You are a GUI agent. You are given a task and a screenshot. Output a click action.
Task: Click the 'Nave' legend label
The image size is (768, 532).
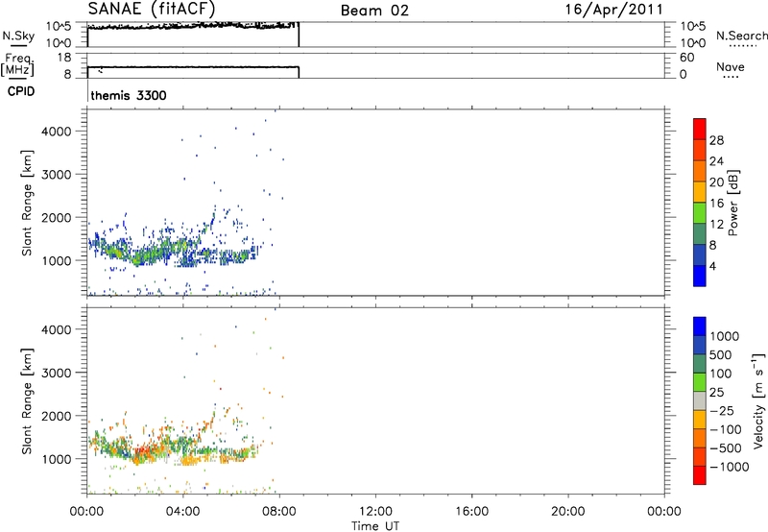tap(730, 66)
